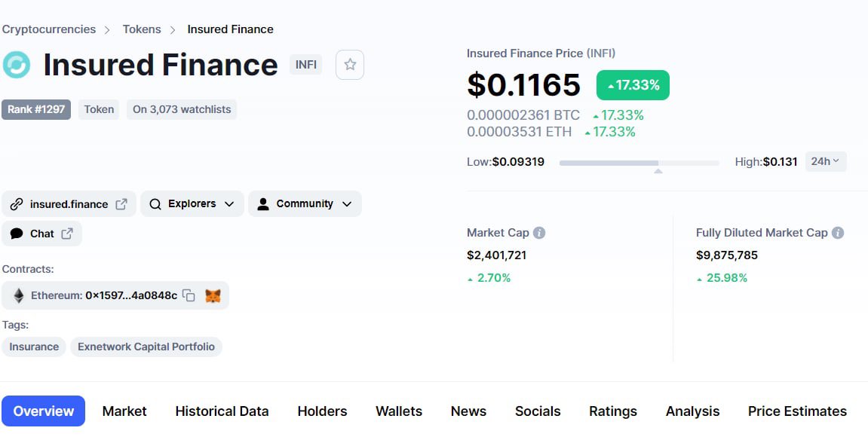The width and height of the screenshot is (868, 440).
Task: Click the INFI ticker badge
Action: [306, 65]
